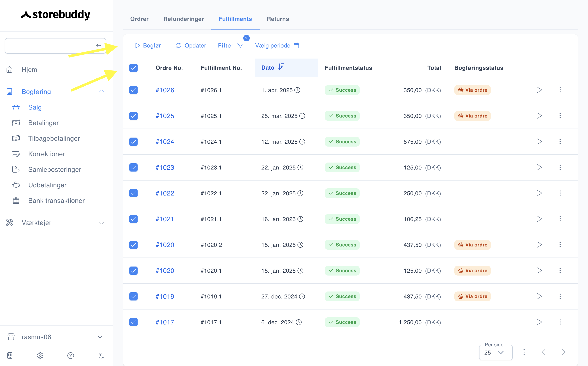Viewport: 588px width, 366px height.
Task: Uncheck the checkbox for fulfillment #1020.2
Action: point(133,245)
